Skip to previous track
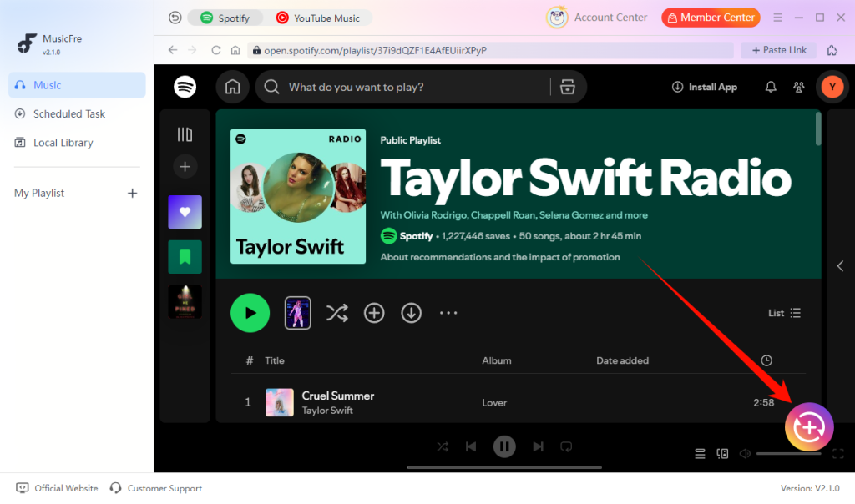Screen dimensions: 855x504 tap(471, 446)
